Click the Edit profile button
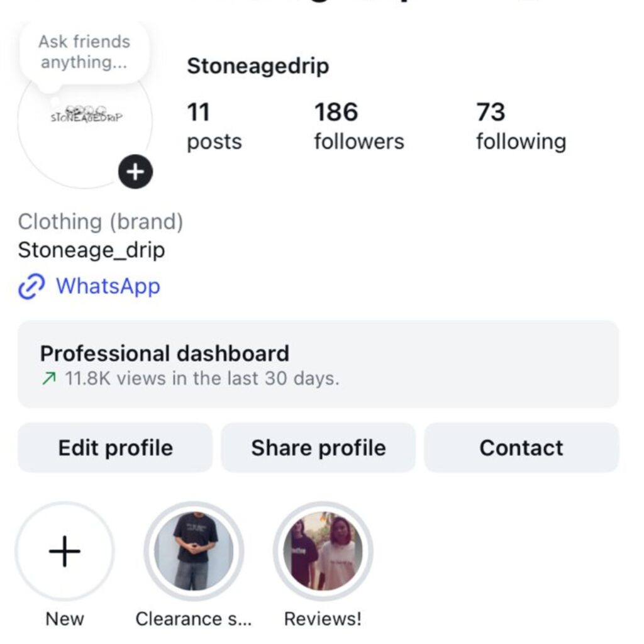644x644 pixels. (115, 448)
